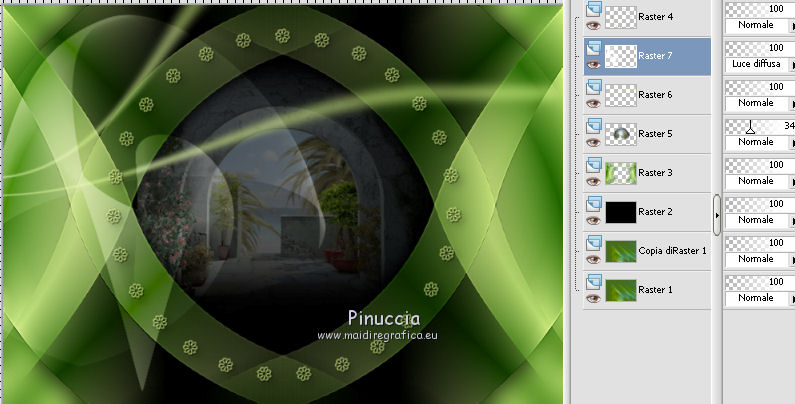Select the Copia diRaster 1 layer name
The width and height of the screenshot is (795, 404).
pos(672,251)
